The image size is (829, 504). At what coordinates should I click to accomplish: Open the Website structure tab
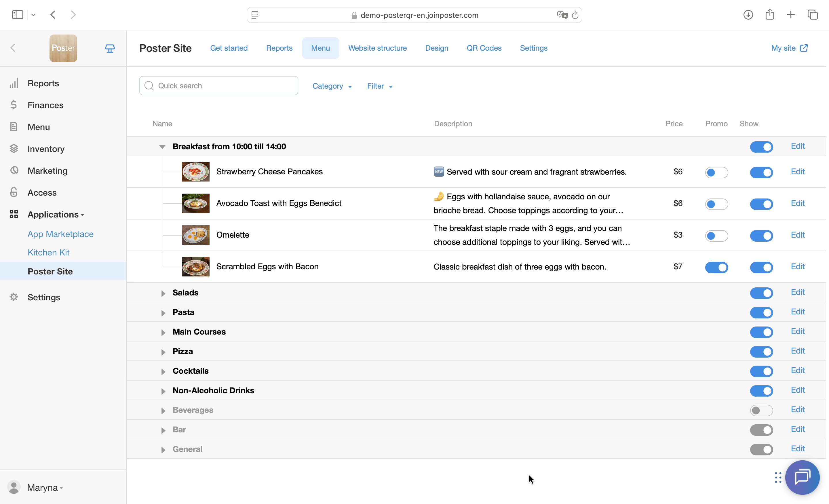point(377,48)
